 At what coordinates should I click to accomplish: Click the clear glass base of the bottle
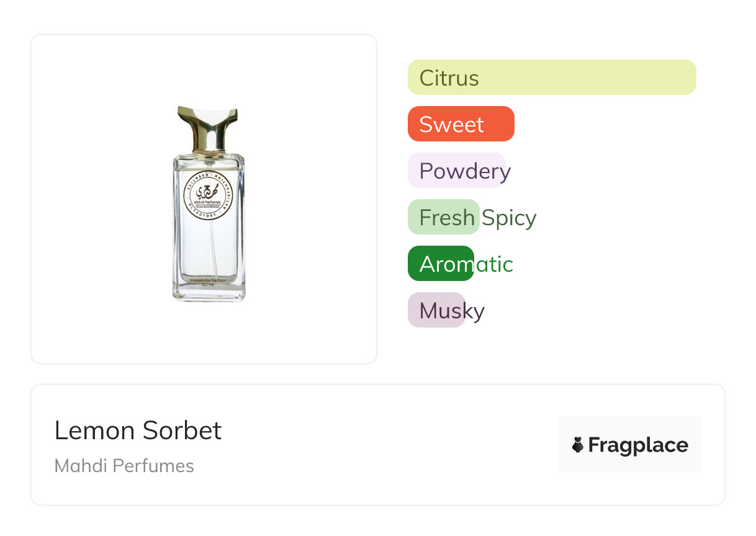click(x=209, y=294)
